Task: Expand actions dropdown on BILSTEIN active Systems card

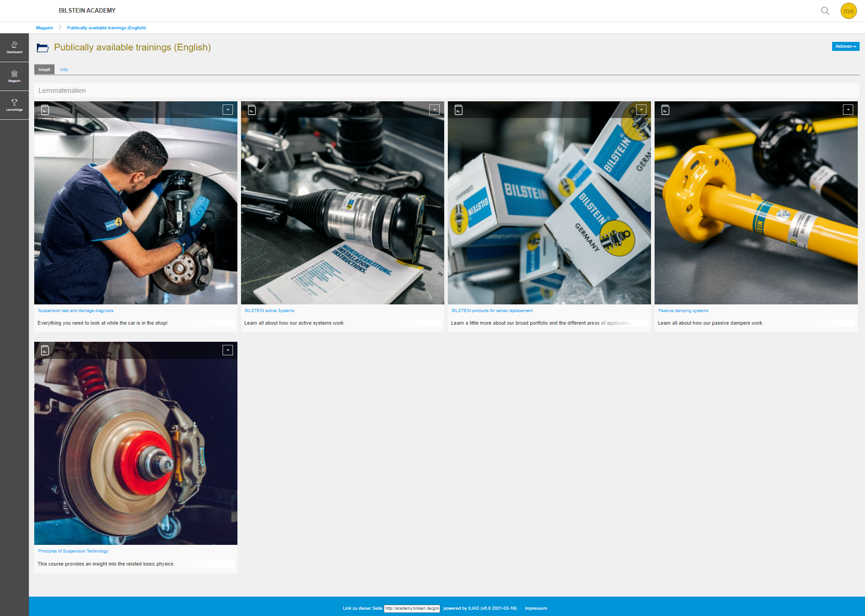Action: [435, 109]
